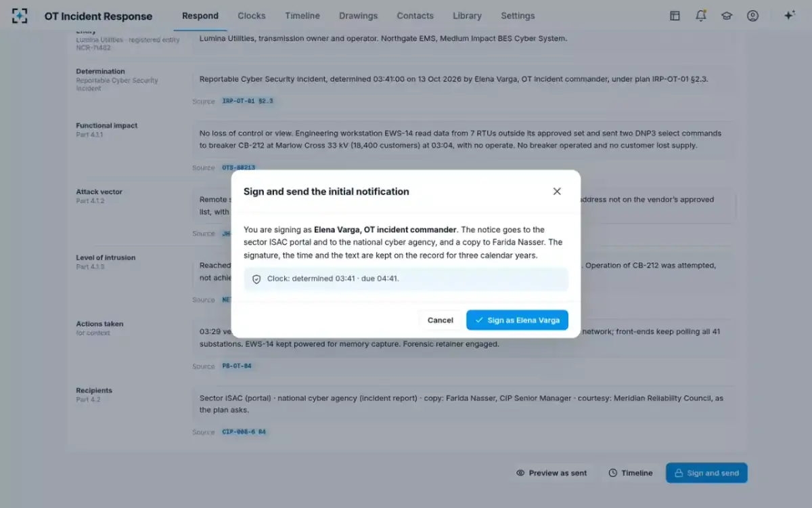Click Clock determined 03:41 due 04:41 text
Screen dimensions: 812x508
tap(333, 279)
